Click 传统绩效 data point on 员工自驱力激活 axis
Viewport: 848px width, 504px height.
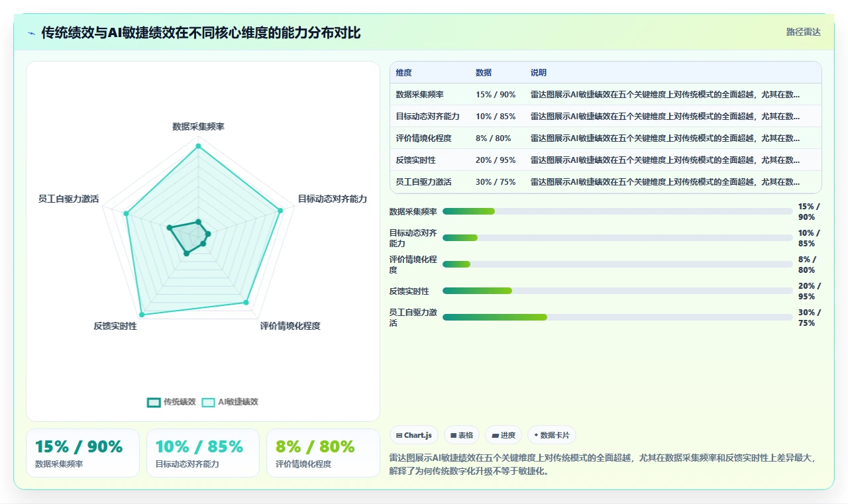170,227
